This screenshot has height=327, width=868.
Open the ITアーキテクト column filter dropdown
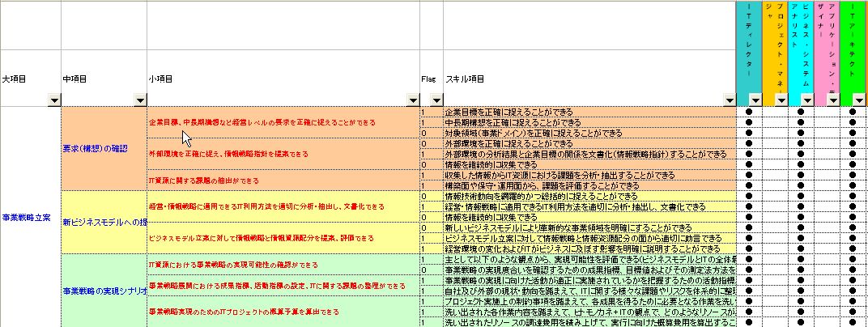858,100
